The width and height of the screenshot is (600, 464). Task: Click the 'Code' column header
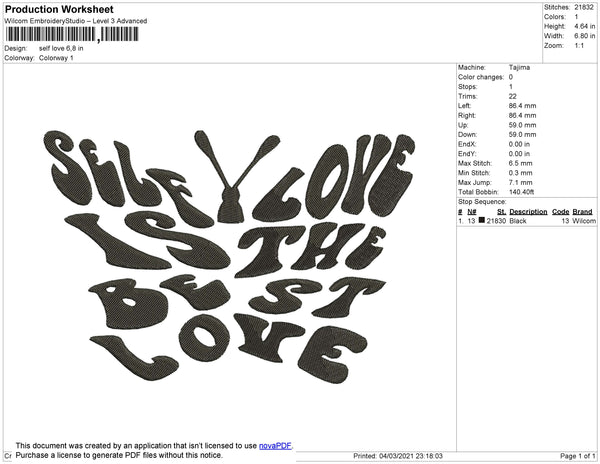pos(561,212)
